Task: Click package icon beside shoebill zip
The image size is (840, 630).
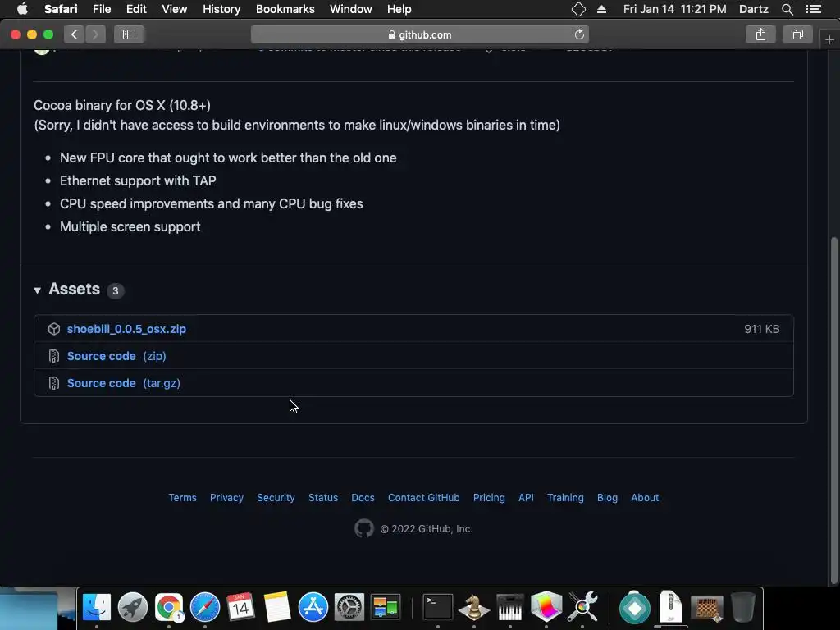Action: [x=54, y=329]
